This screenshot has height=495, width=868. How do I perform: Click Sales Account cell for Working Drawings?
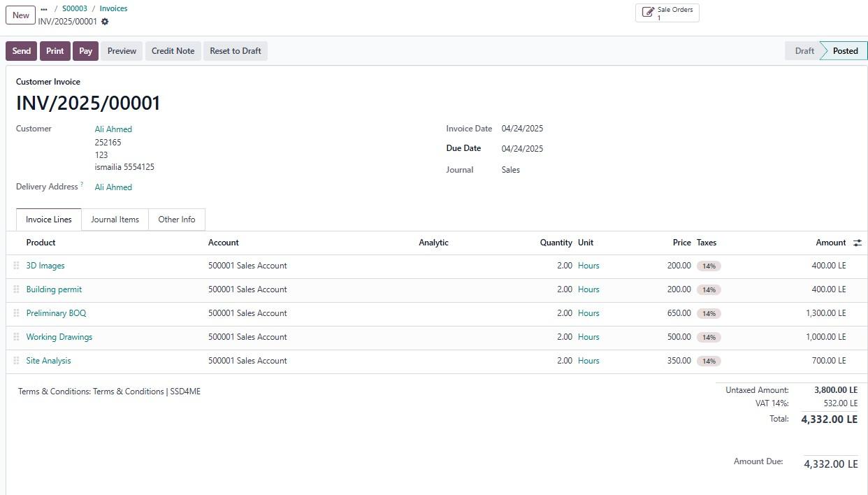click(x=247, y=337)
